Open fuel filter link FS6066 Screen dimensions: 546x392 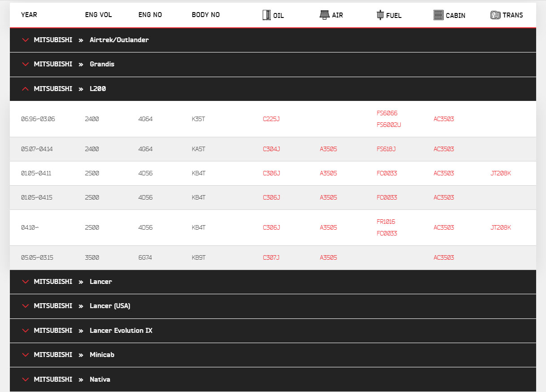[387, 113]
